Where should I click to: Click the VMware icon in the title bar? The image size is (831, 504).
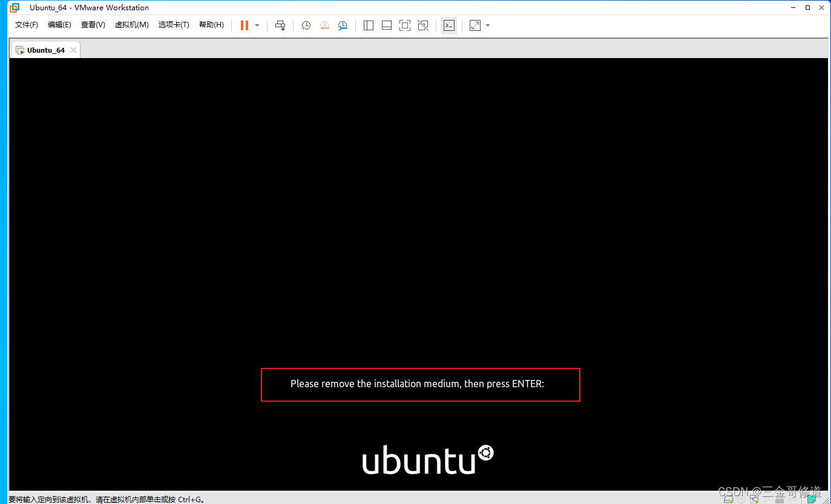[14, 8]
